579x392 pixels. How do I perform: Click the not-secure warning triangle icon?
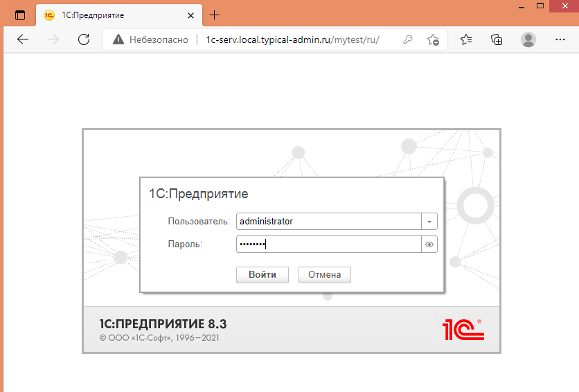point(118,39)
